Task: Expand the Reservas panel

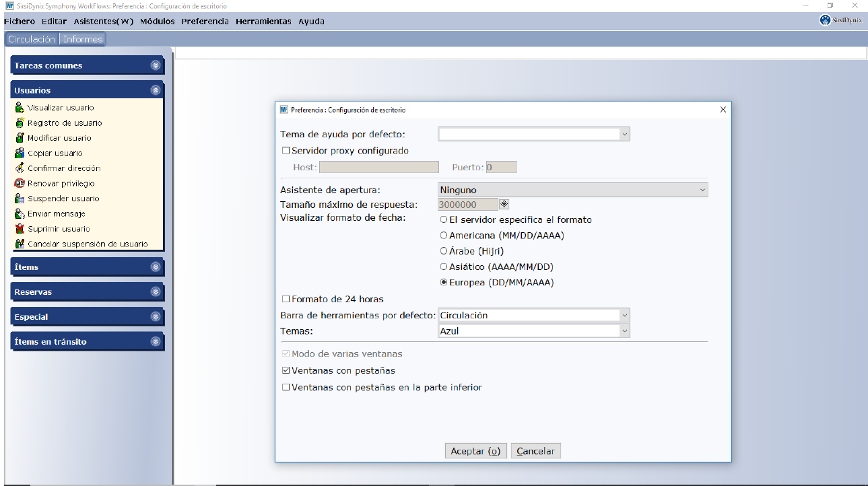Action: click(x=156, y=292)
